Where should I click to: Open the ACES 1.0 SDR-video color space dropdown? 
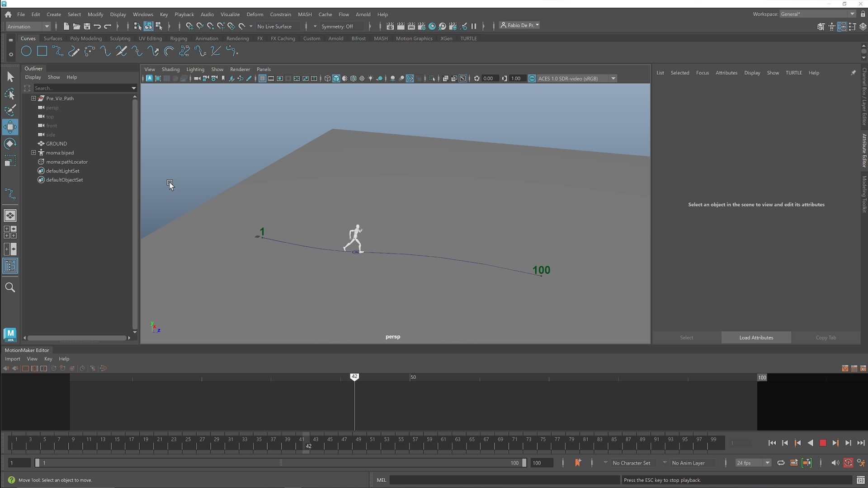tap(613, 78)
